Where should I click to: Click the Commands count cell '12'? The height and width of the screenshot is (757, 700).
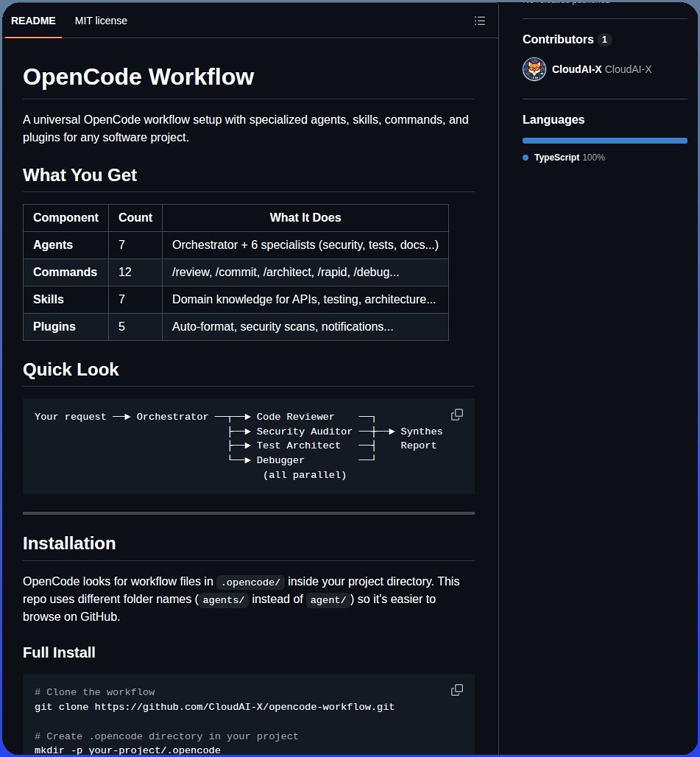click(x=135, y=272)
